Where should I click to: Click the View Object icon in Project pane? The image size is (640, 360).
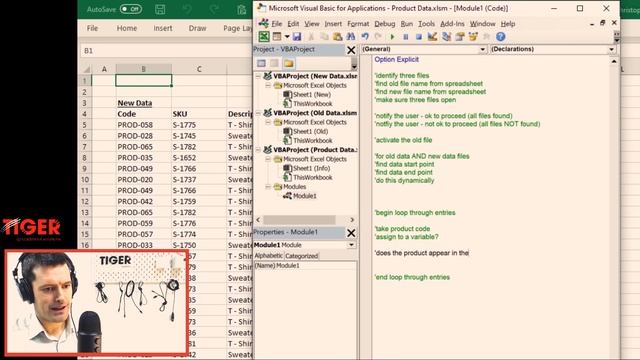pos(275,63)
